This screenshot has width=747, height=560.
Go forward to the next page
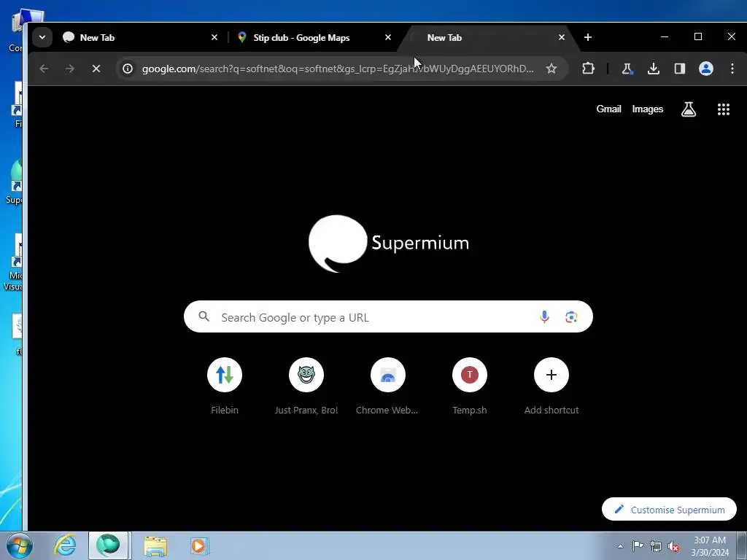pyautogui.click(x=69, y=69)
